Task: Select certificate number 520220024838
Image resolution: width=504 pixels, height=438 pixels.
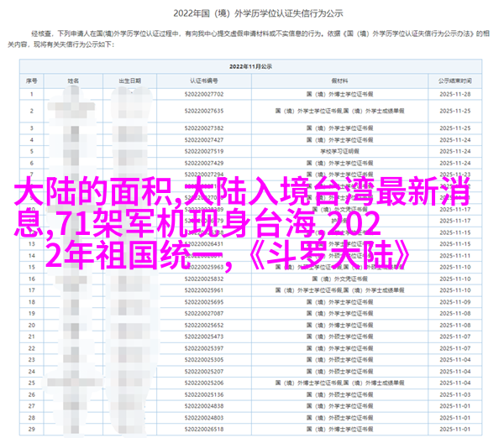Action: [x=204, y=406]
